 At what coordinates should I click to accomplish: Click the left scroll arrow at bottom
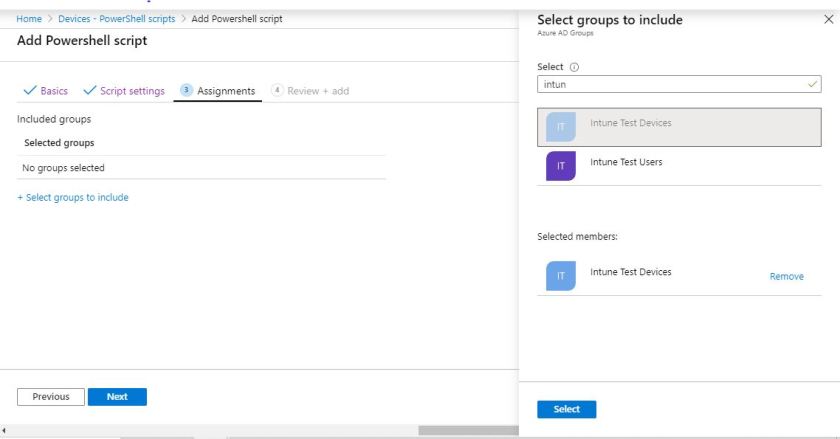coord(5,431)
